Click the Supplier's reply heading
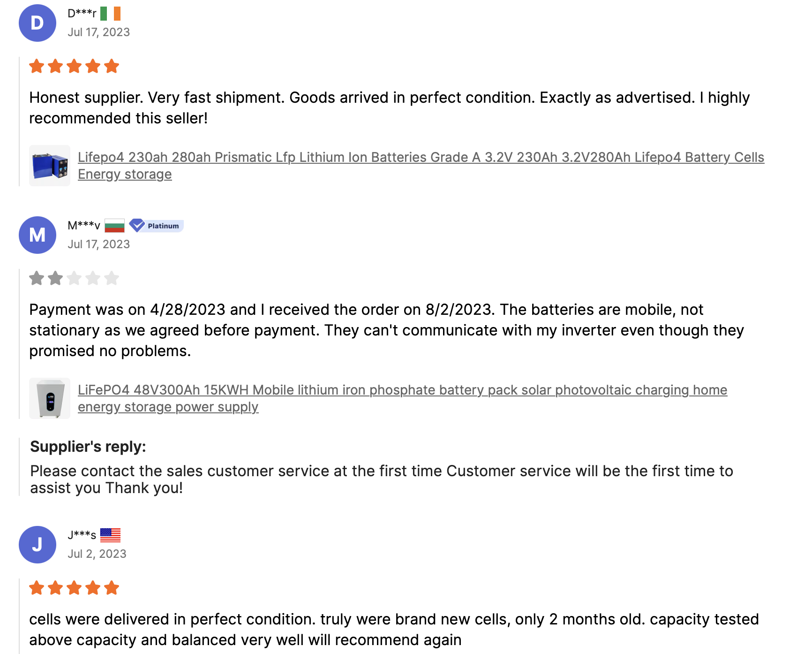The width and height of the screenshot is (812, 654). 88,447
